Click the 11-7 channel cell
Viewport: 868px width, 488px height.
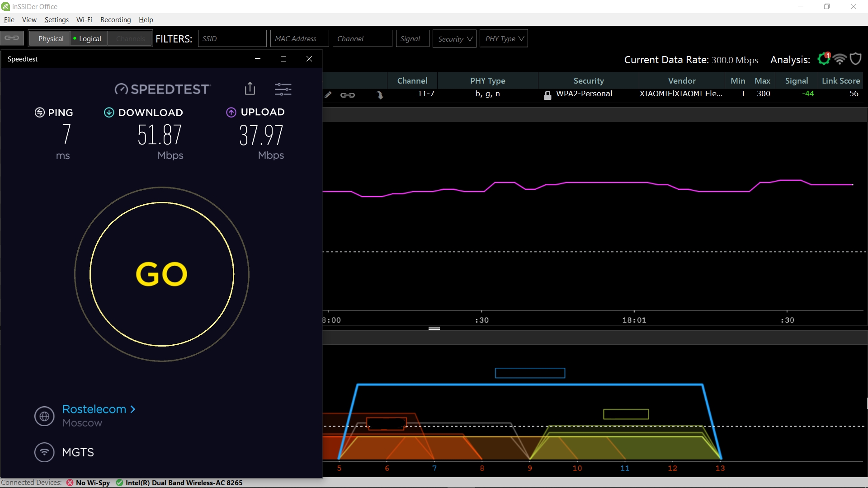point(426,94)
